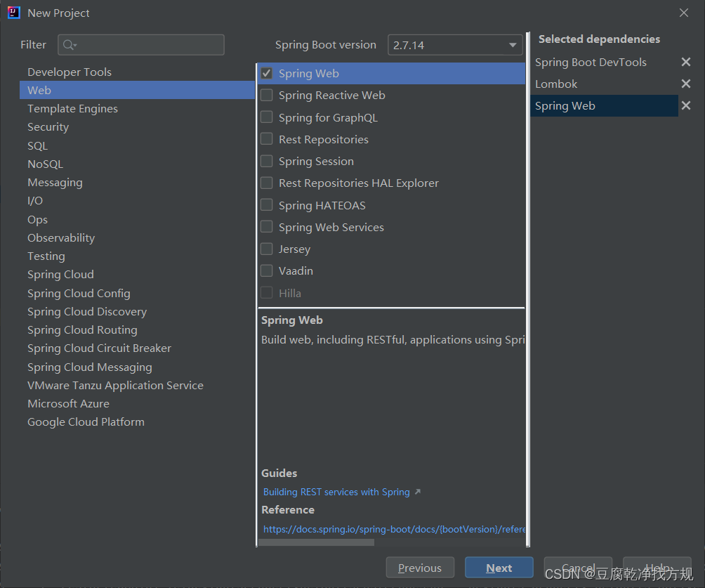Check Rest Repositories HAL Explorer
705x588 pixels.
pos(267,183)
